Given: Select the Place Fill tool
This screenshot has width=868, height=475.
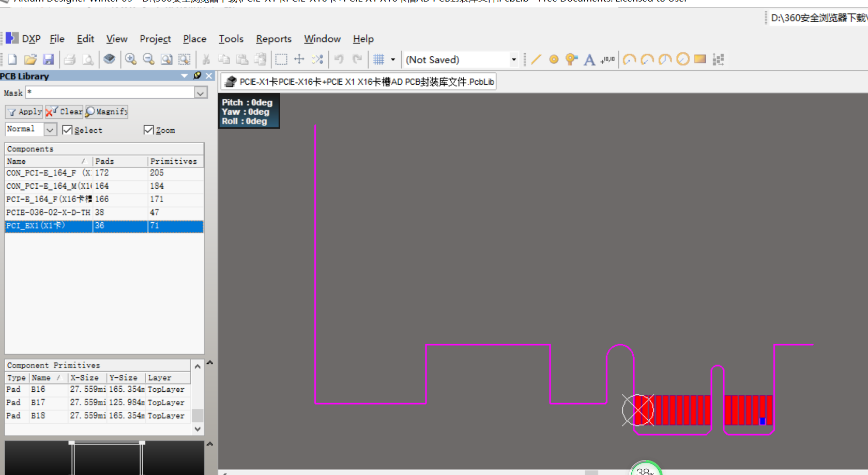Looking at the screenshot, I should coord(699,59).
